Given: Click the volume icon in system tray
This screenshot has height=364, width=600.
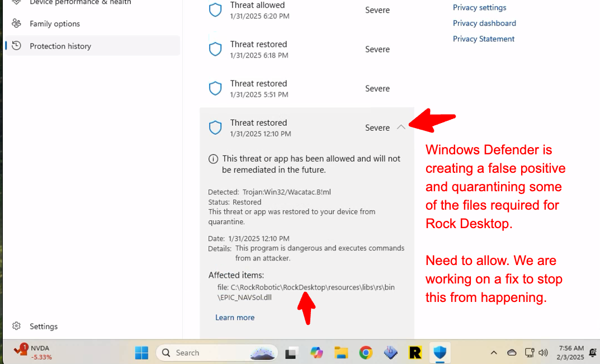Looking at the screenshot, I should [543, 353].
